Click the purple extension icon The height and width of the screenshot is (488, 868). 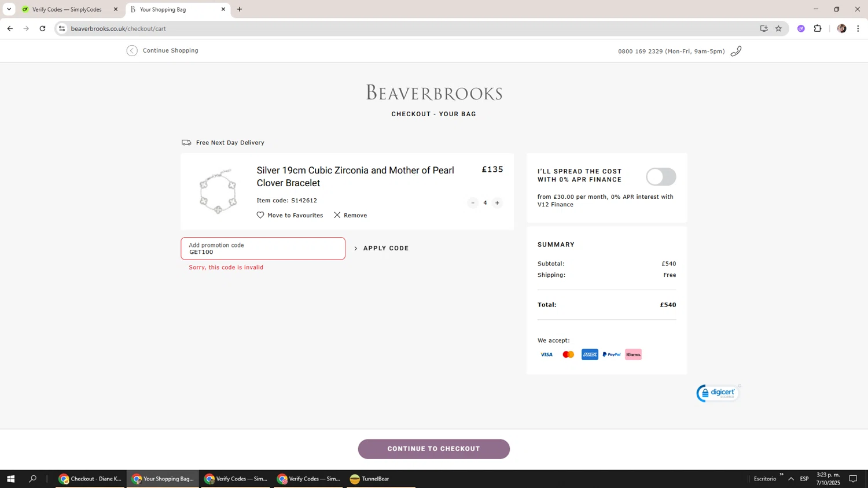tap(801, 28)
